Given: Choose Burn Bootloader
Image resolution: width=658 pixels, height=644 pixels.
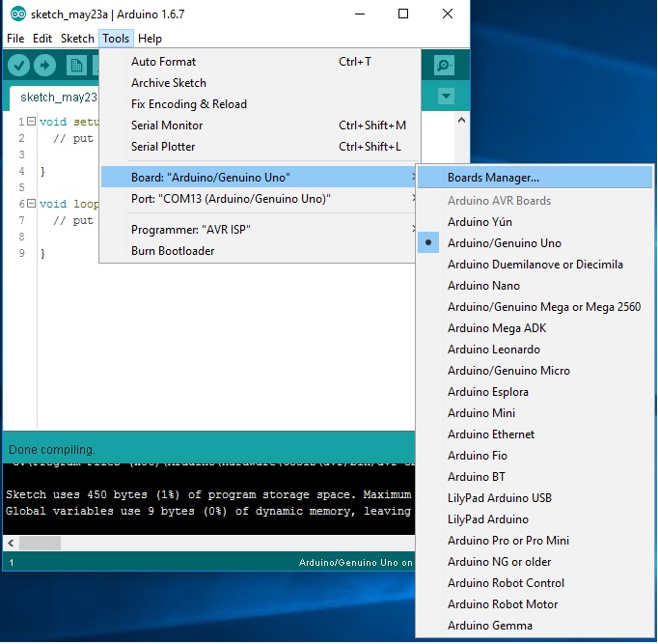Looking at the screenshot, I should (258, 251).
